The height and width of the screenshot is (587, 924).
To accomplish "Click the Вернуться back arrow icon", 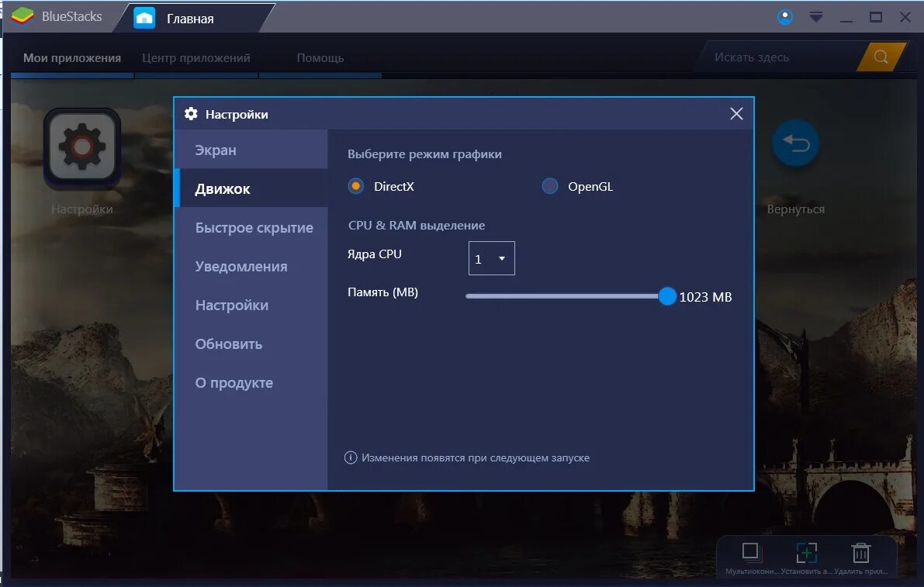I will (x=795, y=143).
